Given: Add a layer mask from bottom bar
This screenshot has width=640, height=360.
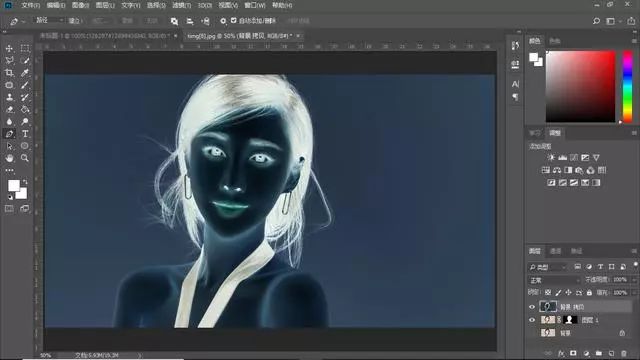Looking at the screenshot, I should coord(573,353).
